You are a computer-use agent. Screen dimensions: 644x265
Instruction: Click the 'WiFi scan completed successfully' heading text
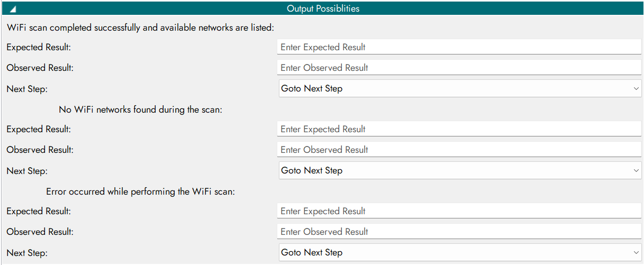(x=140, y=27)
